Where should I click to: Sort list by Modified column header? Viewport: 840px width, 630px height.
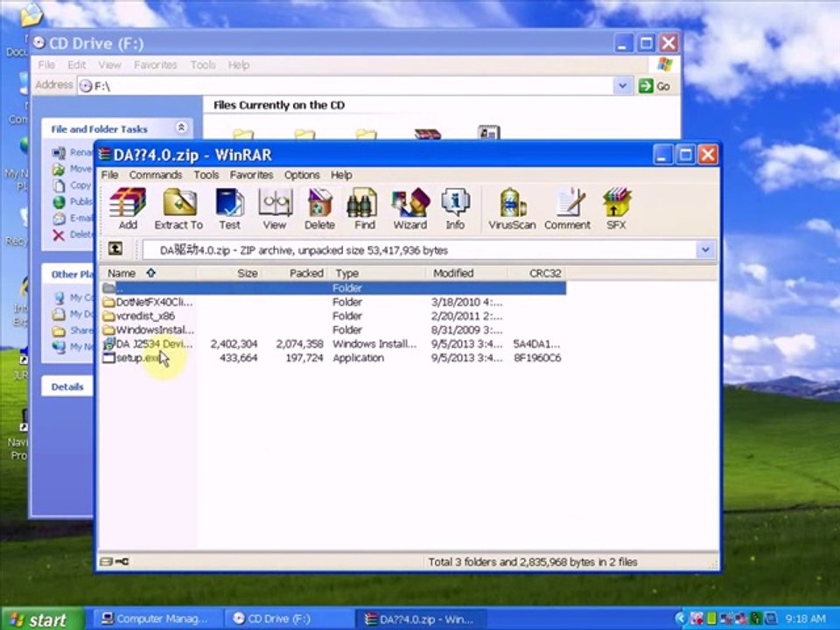pyautogui.click(x=467, y=273)
